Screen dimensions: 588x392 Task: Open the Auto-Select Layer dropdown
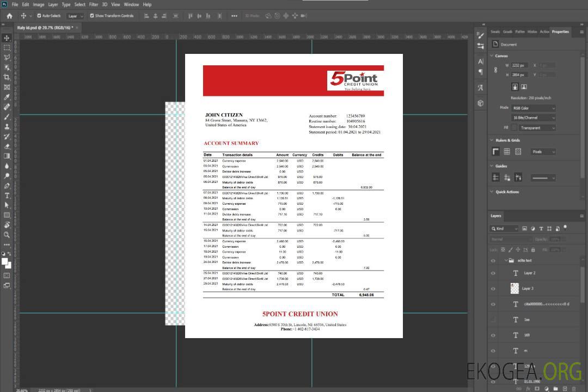point(75,16)
